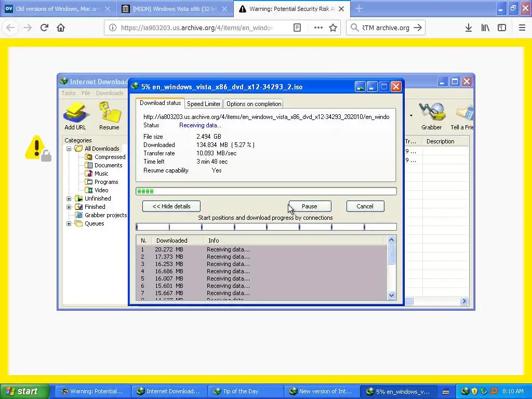This screenshot has height=399, width=532.
Task: Select the Documents category folder
Action: (x=104, y=165)
